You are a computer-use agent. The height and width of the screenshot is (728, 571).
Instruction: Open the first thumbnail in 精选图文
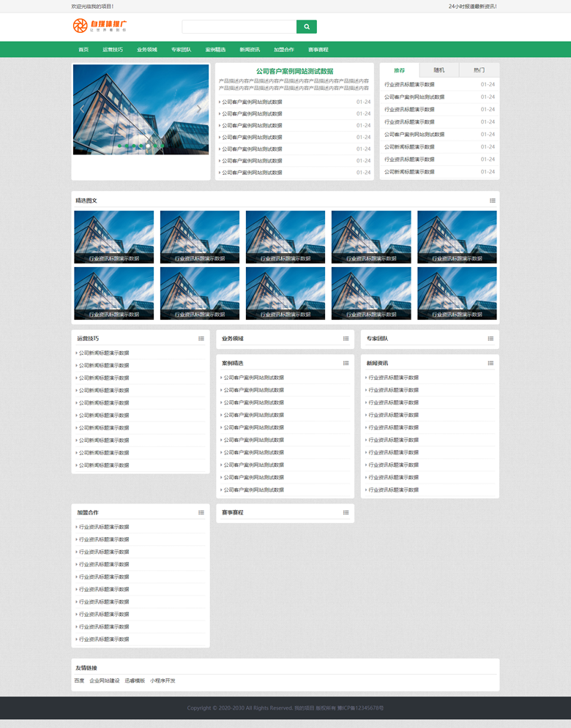click(x=114, y=237)
